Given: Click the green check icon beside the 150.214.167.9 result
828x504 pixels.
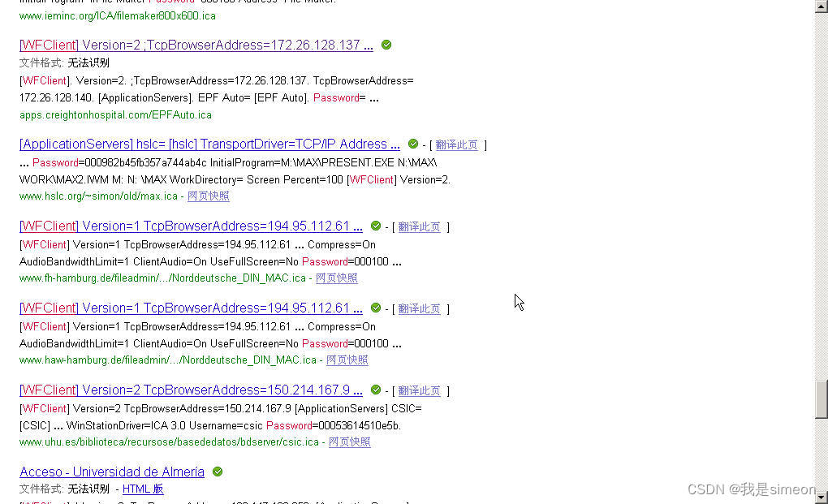Looking at the screenshot, I should (376, 390).
